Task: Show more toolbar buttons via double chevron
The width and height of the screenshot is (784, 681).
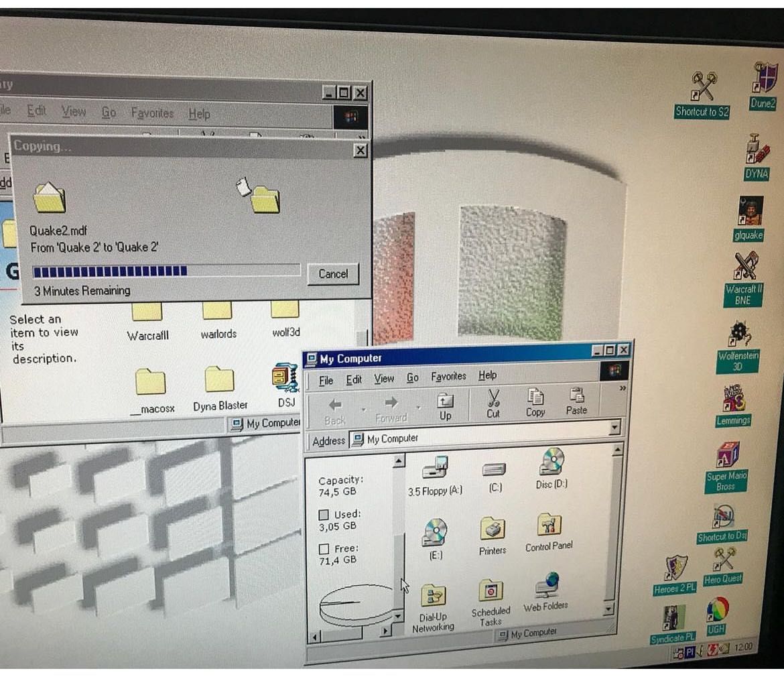Action: pos(623,388)
